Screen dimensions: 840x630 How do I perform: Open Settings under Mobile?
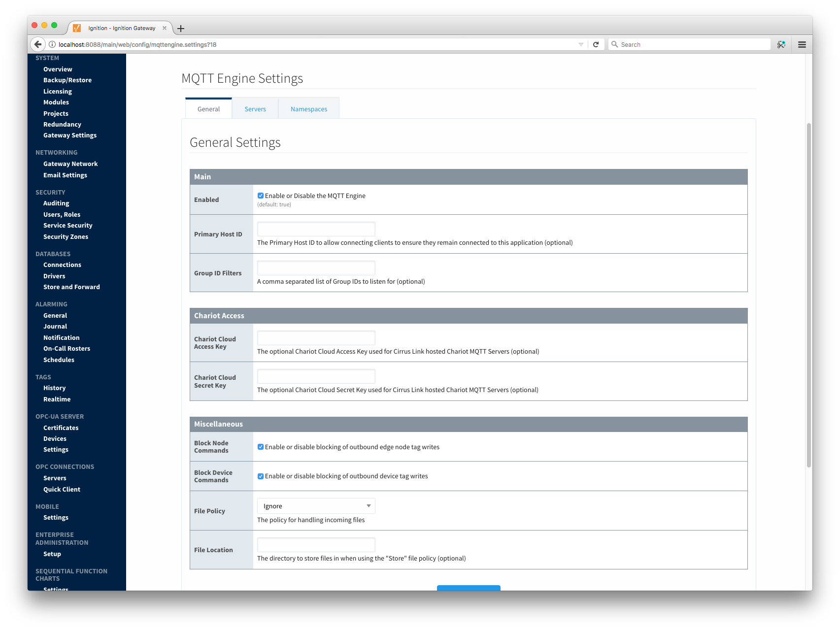tap(56, 518)
